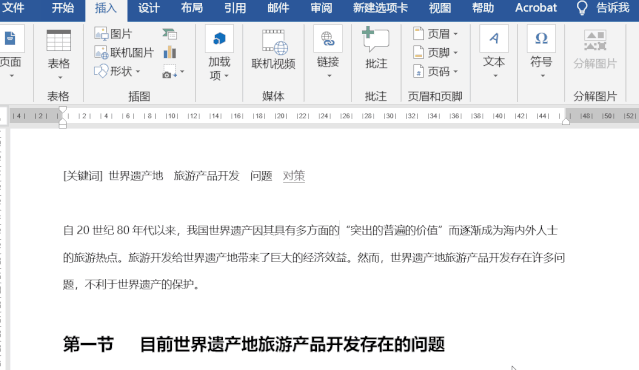This screenshot has height=370, width=639.
Task: Choose 联机图片 online pictures
Action: [124, 53]
